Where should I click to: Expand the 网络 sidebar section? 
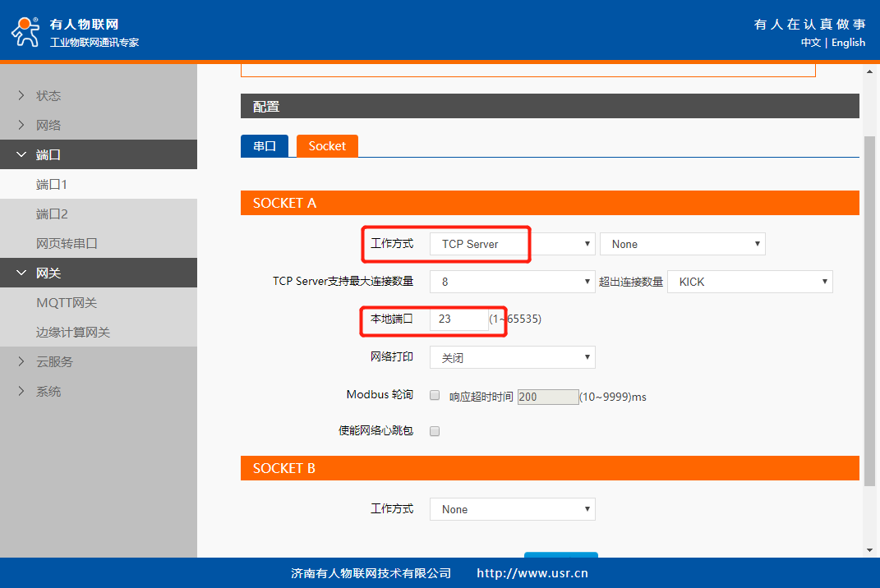[x=48, y=126]
